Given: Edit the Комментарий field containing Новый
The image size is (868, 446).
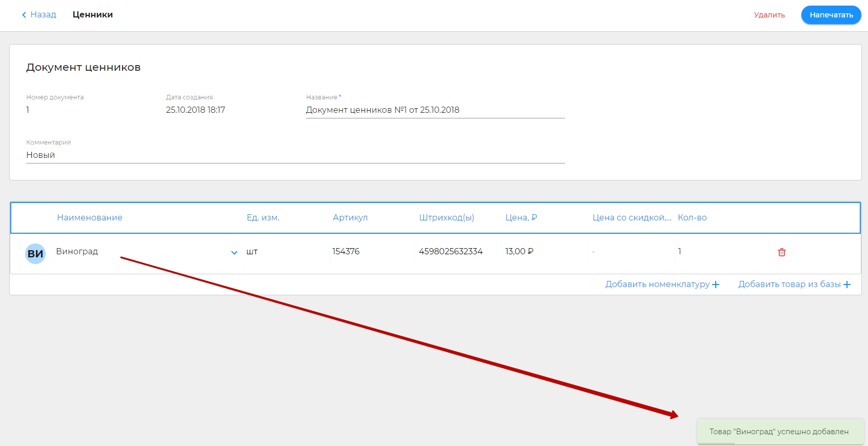Looking at the screenshot, I should (295, 155).
